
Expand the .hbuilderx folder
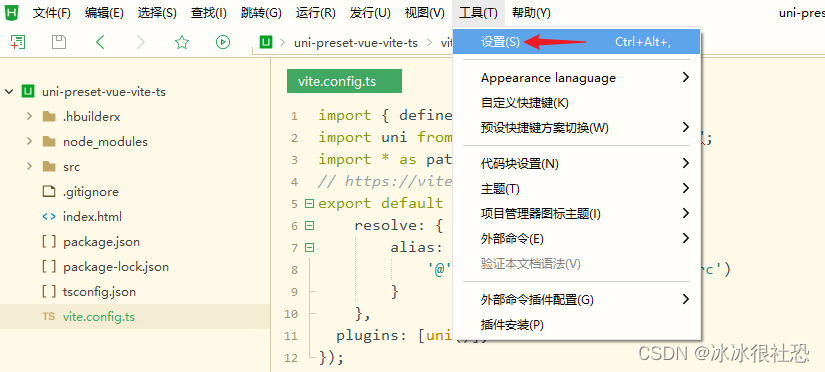pyautogui.click(x=29, y=116)
